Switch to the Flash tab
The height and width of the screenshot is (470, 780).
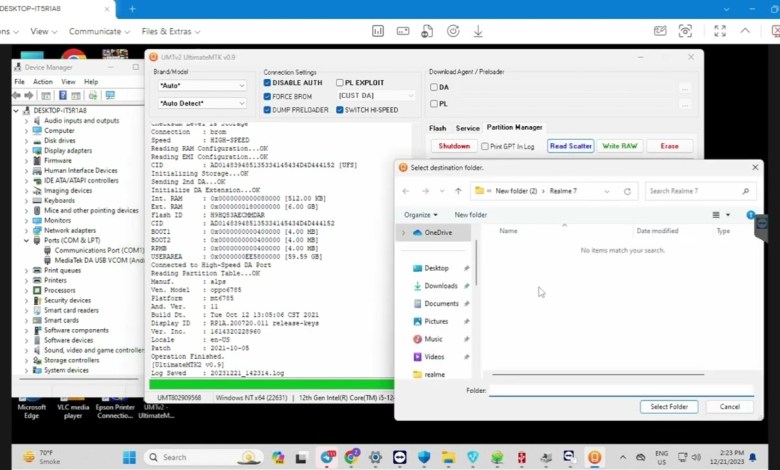pos(437,128)
